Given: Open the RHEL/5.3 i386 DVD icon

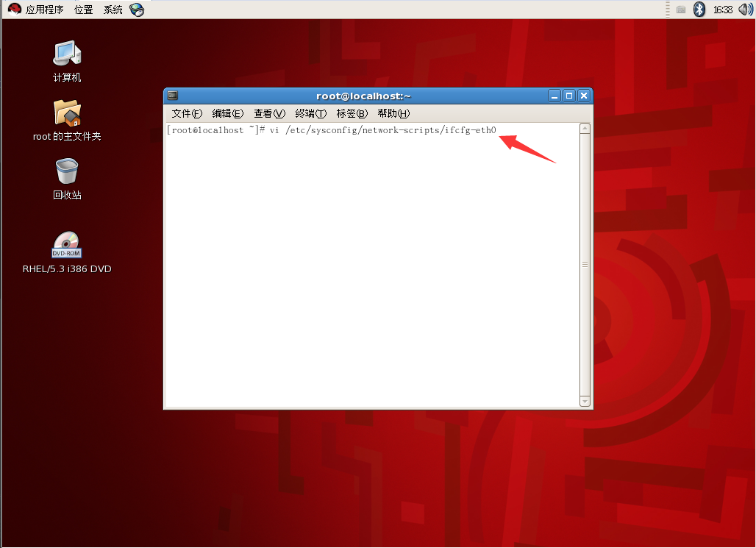Looking at the screenshot, I should [66, 244].
